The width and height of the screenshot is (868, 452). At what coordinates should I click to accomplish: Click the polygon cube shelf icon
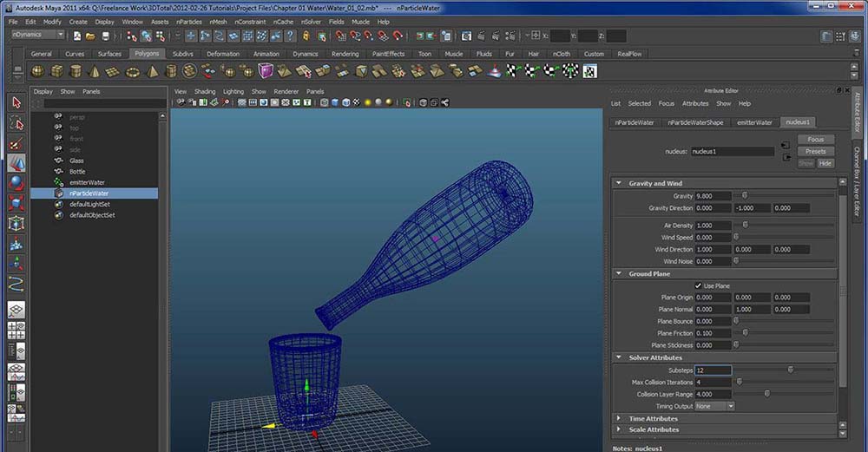coord(57,71)
